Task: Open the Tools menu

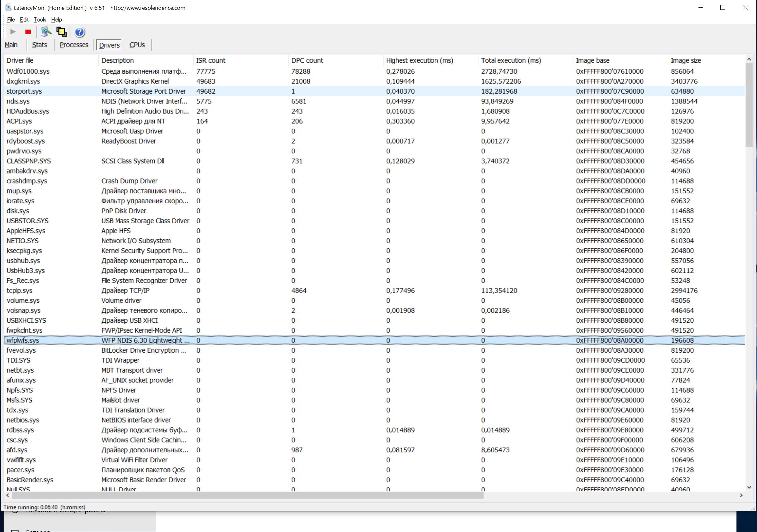Action: (40, 19)
